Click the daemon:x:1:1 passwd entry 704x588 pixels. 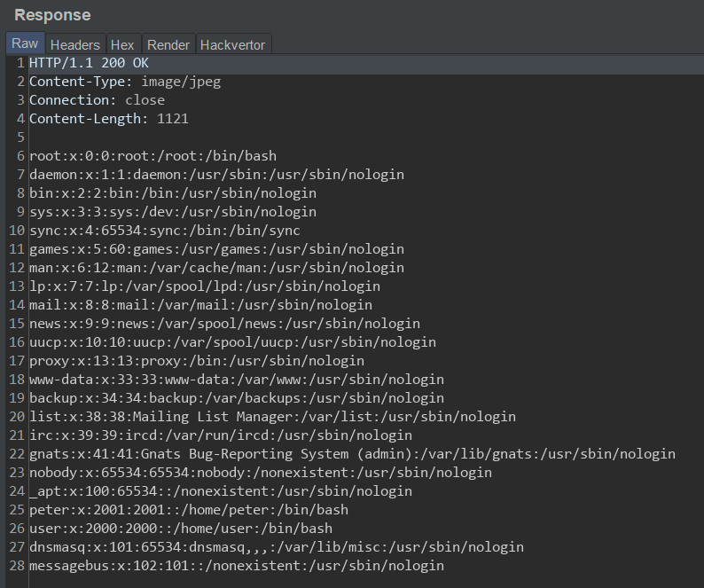[217, 175]
